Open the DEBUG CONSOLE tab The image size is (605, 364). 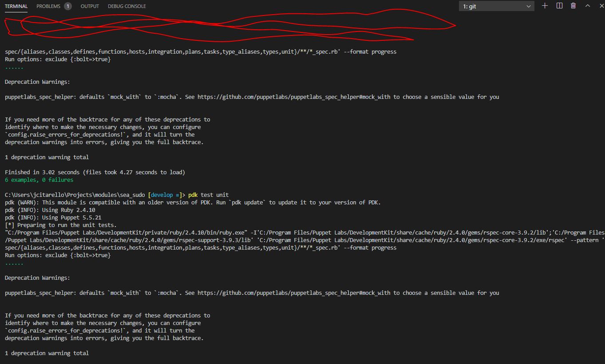(x=127, y=6)
